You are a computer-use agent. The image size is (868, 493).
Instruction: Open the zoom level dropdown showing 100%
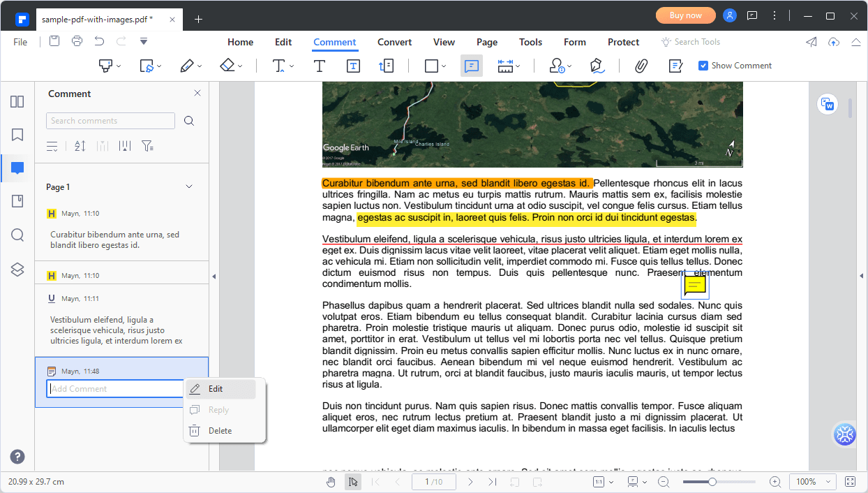[812, 481]
